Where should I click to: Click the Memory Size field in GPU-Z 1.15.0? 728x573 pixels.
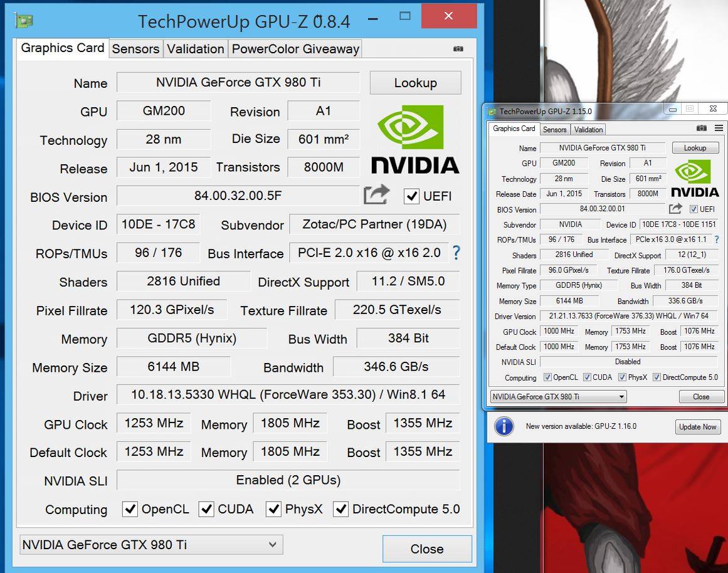569,301
